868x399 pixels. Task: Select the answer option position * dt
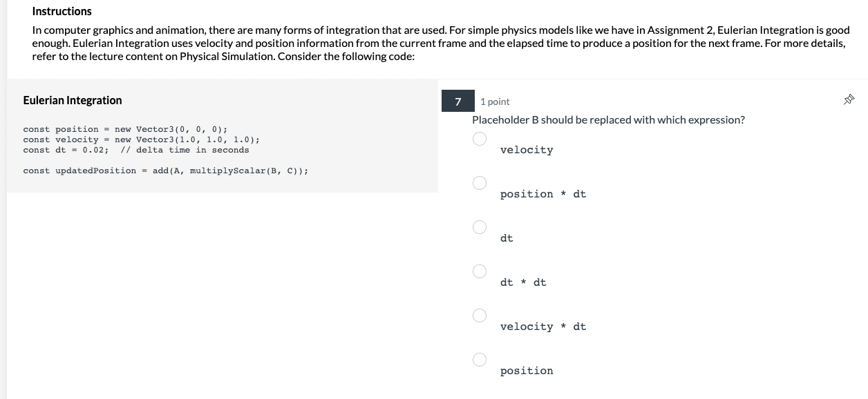point(480,183)
